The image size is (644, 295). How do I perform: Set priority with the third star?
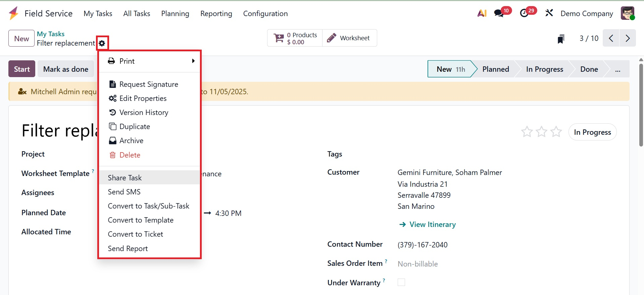pyautogui.click(x=556, y=132)
